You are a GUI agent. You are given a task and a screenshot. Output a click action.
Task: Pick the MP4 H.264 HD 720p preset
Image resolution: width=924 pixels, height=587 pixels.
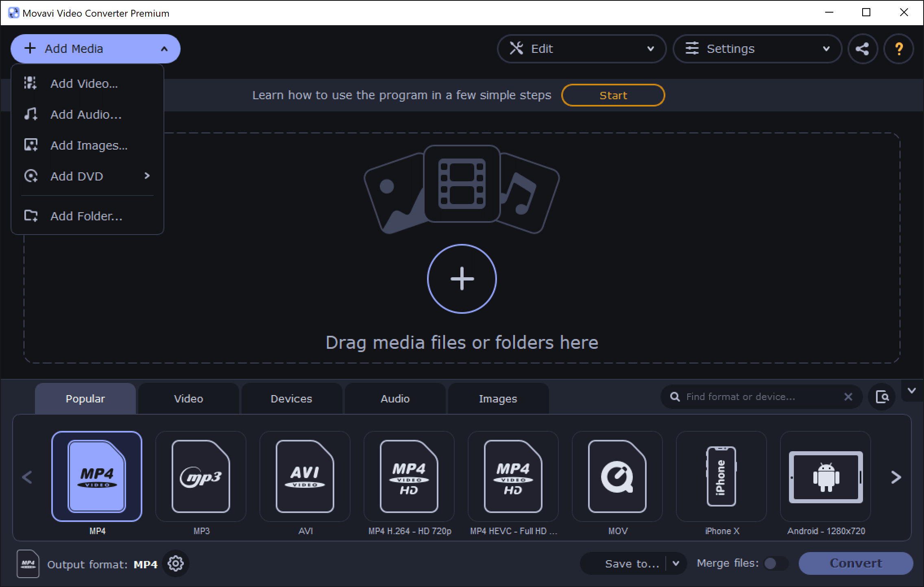coord(409,476)
